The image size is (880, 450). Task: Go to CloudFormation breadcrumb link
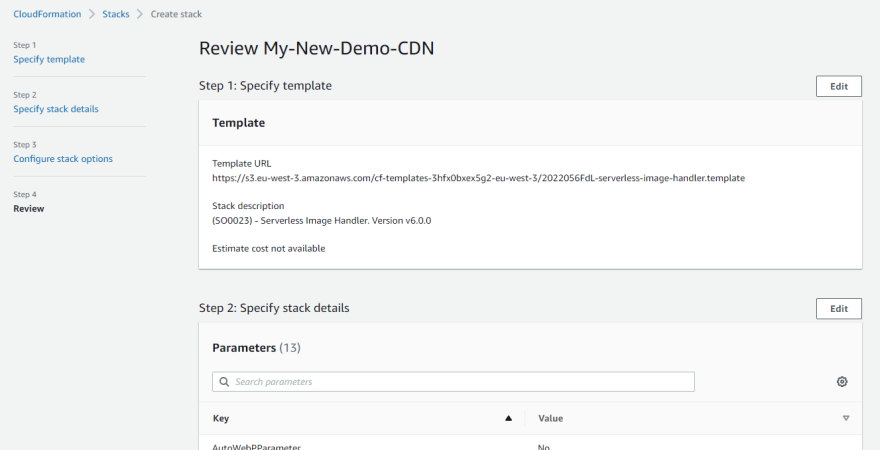click(x=47, y=14)
